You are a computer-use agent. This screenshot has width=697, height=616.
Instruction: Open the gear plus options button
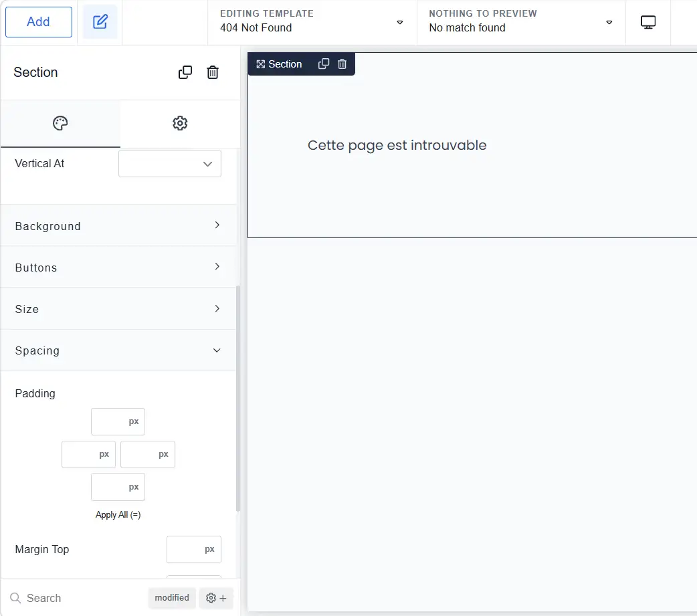[216, 598]
